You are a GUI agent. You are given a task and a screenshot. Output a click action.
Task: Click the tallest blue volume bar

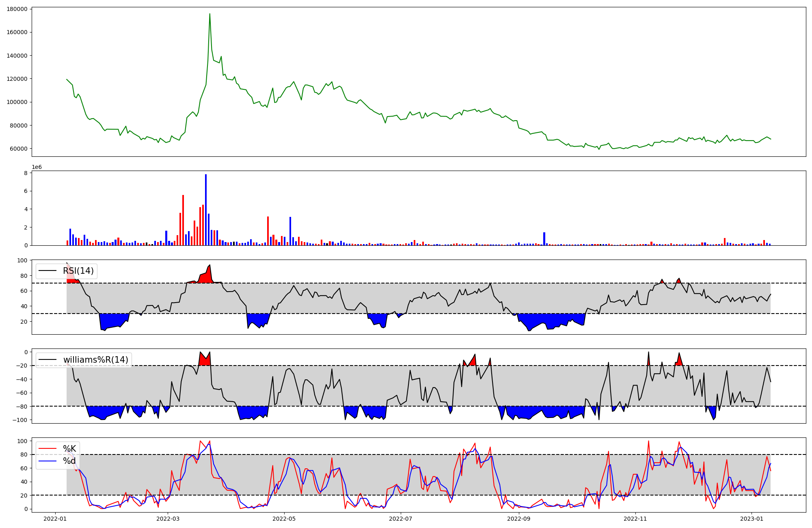206,210
